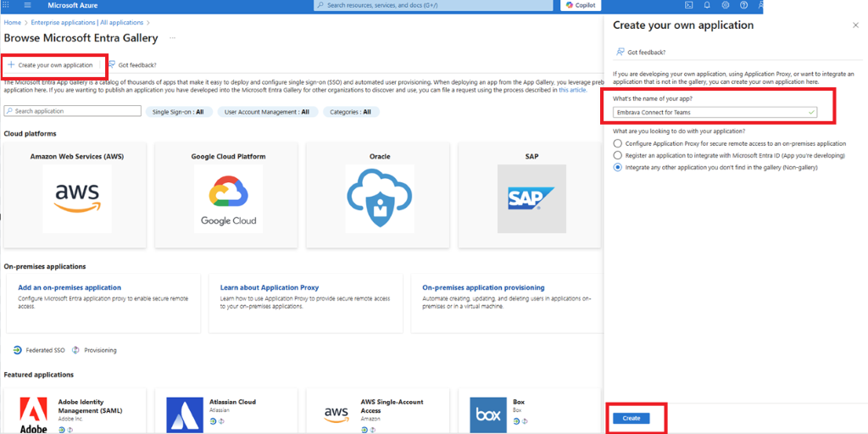This screenshot has height=434, width=868.
Task: Open the help question mark icon
Action: pos(743,5)
